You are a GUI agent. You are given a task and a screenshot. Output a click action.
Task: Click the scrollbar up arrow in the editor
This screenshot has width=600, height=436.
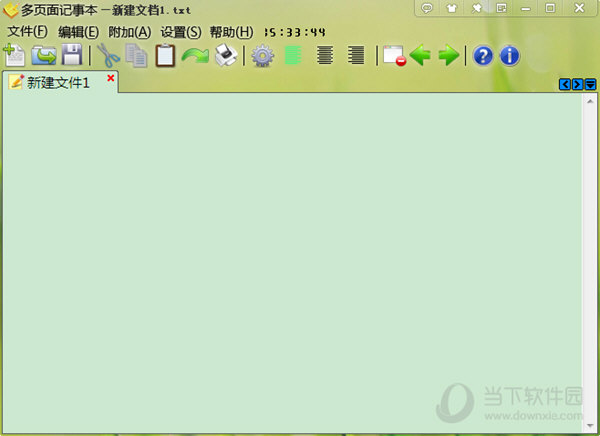coord(590,101)
